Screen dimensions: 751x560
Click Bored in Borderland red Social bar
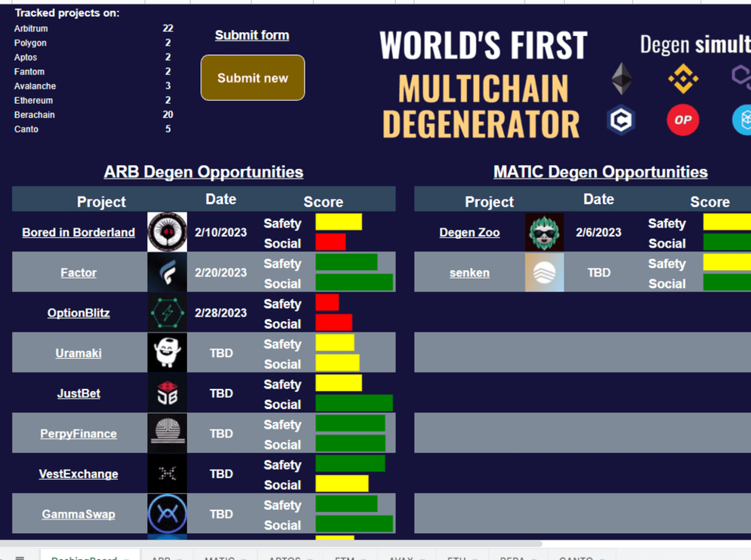[x=330, y=242]
